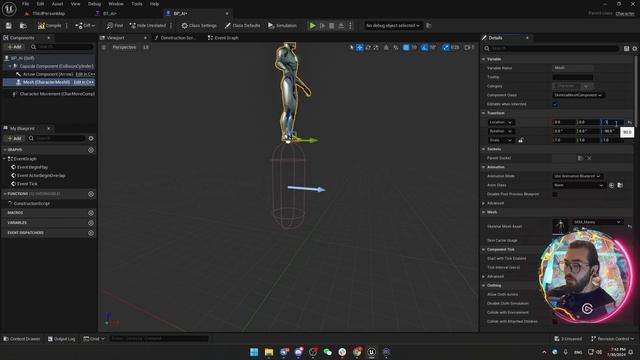
Task: Toggle grid snapping in viewport toolbar
Action: [406, 47]
